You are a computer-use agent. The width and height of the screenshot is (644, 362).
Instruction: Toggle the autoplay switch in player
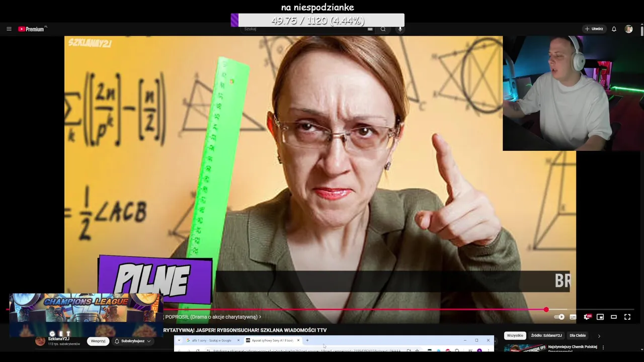559,317
